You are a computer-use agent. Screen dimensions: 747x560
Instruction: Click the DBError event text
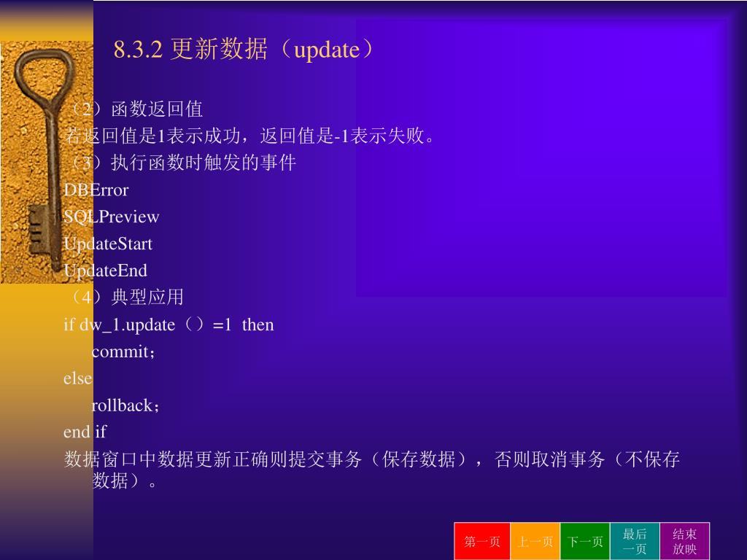(96, 190)
